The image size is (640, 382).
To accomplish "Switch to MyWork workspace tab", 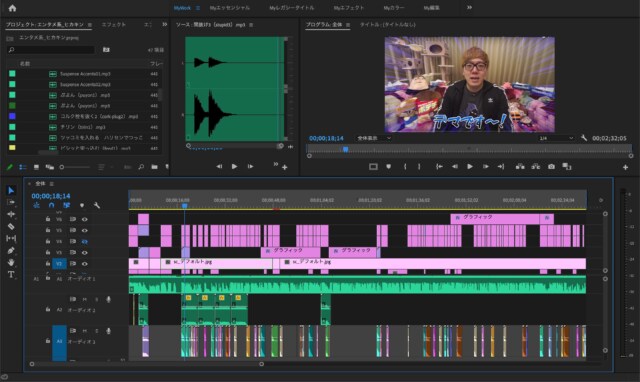I will click(x=182, y=8).
